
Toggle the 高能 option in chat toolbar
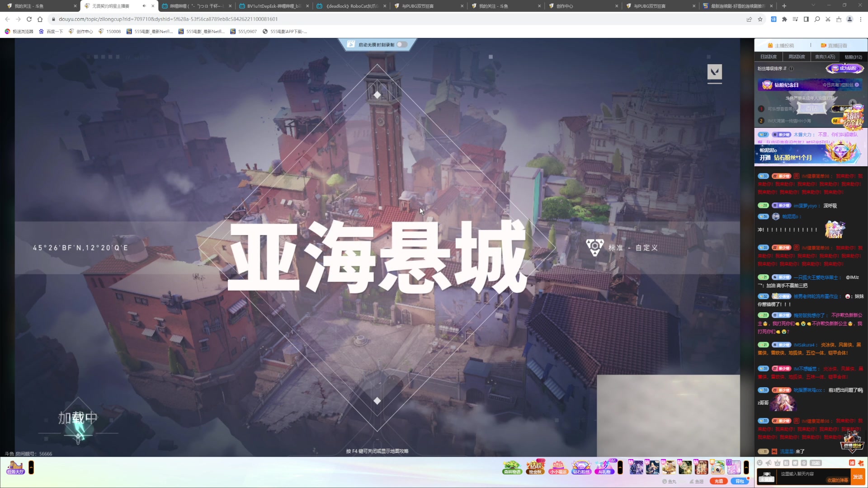pyautogui.click(x=816, y=463)
